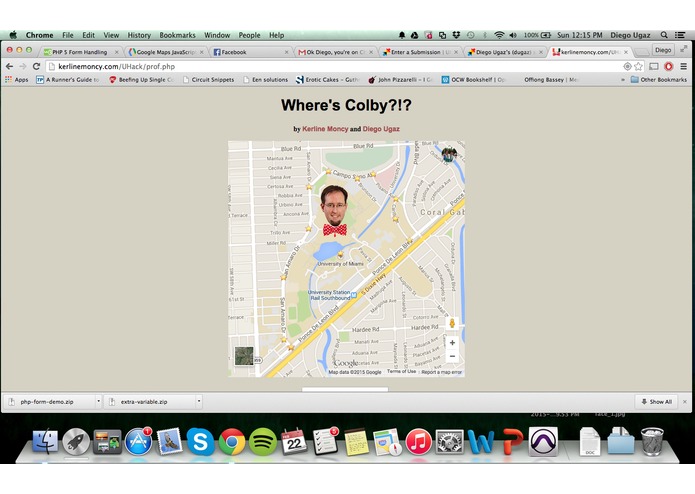Open php-form-demo.zip downloaded file
Screen dimensions: 695x494
(x=49, y=402)
